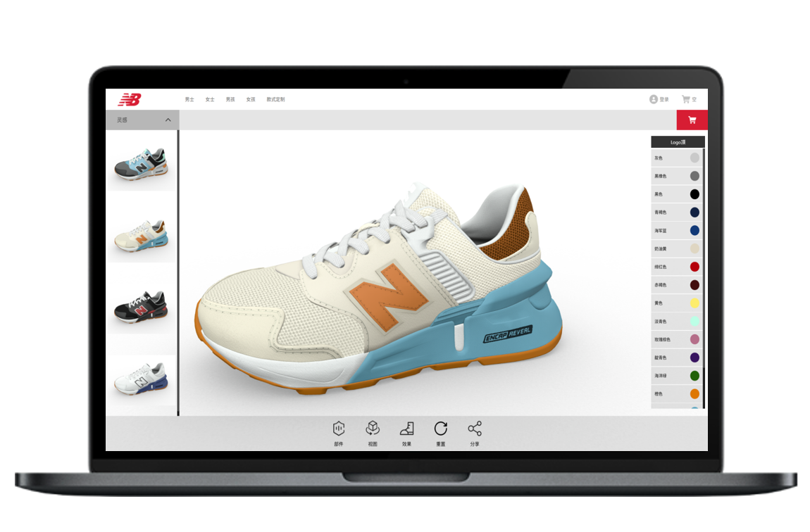This screenshot has height=532, width=810.
Task: Choose the 灰色 light grey swatch
Action: click(694, 158)
